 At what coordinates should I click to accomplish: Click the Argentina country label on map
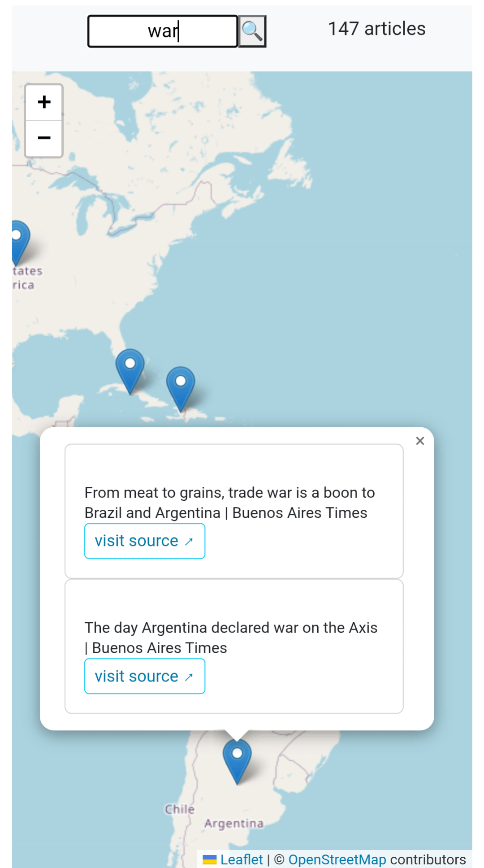(x=234, y=824)
